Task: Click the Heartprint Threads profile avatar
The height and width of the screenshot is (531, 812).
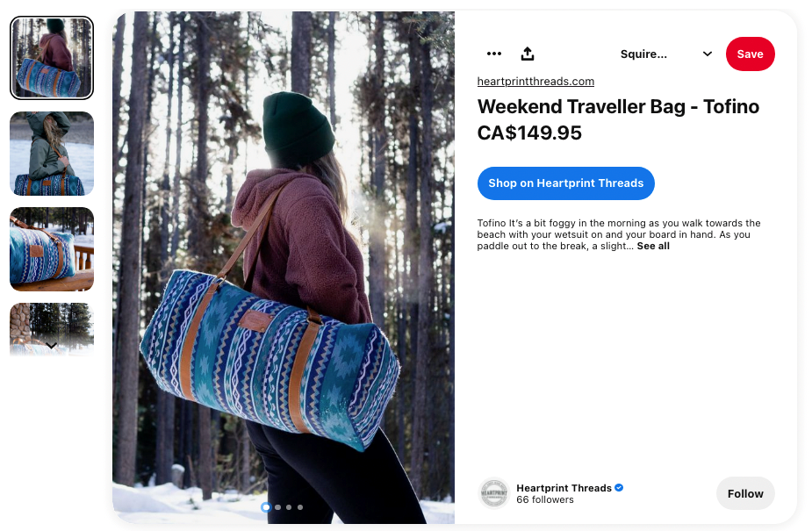Action: coord(494,493)
